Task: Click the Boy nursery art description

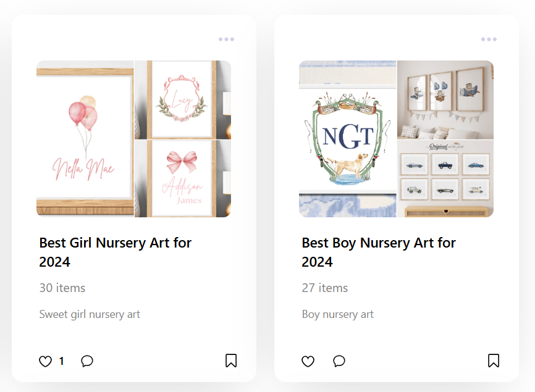Action: click(x=337, y=314)
